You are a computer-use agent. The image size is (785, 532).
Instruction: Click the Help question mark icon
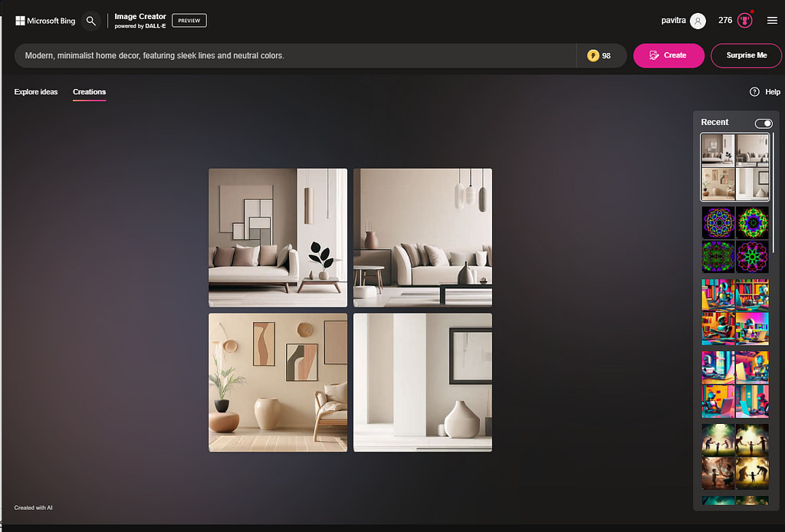pos(754,91)
